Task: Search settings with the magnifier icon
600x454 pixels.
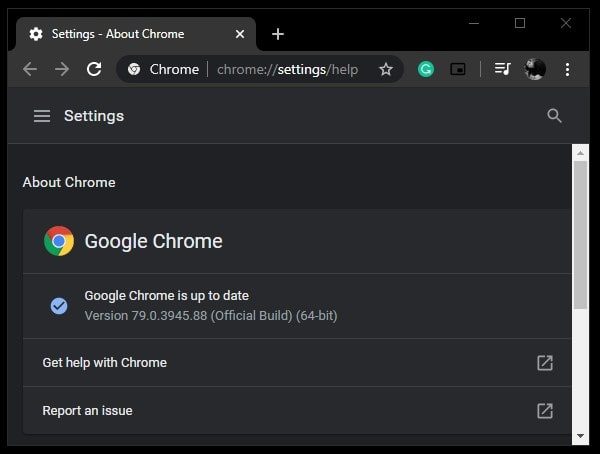Action: [555, 116]
